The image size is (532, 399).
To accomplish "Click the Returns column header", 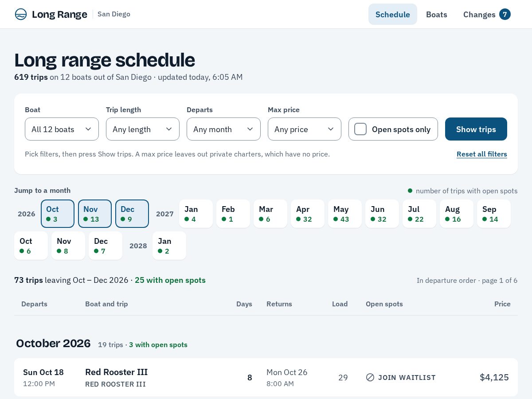I will point(279,304).
